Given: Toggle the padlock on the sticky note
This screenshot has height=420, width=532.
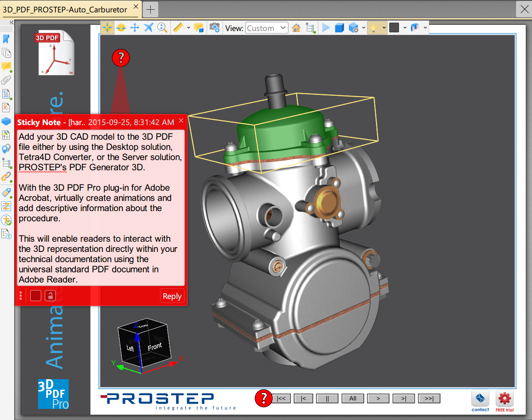Looking at the screenshot, I should point(50,295).
